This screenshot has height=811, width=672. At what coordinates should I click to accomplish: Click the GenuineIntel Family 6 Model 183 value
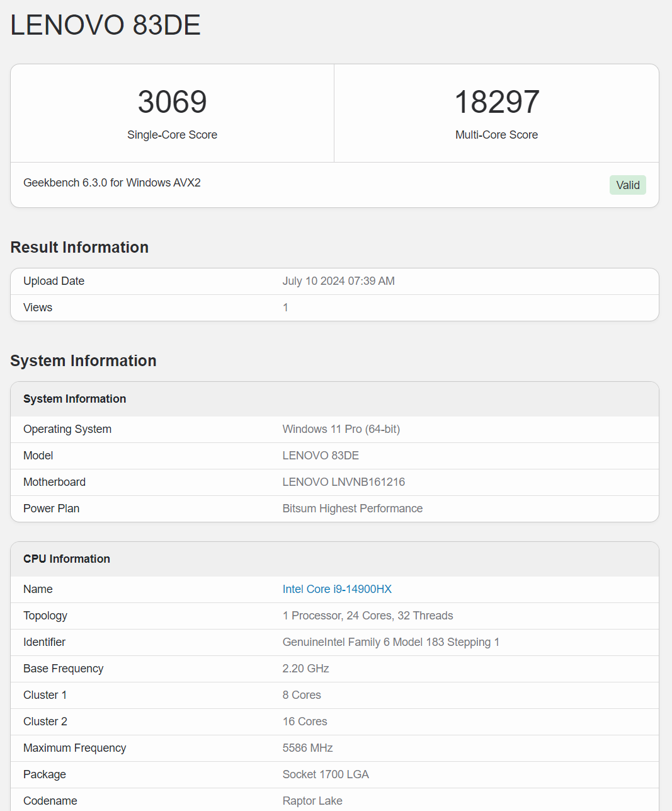(391, 642)
